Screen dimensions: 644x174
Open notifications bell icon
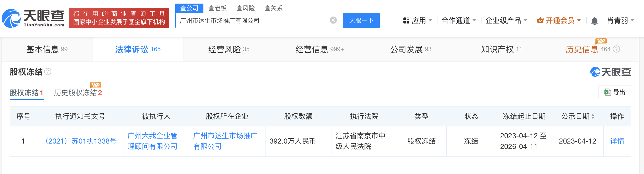tap(594, 20)
